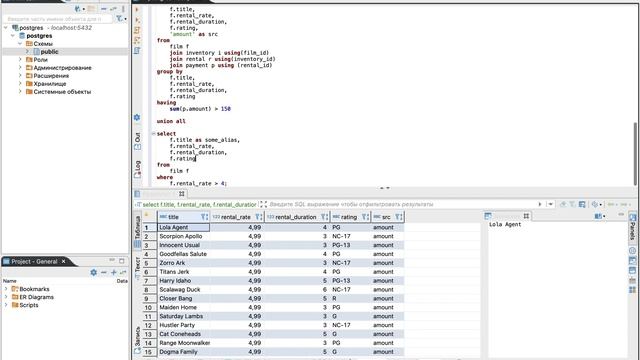
Task: Apply result filter with the arrow button
Action: click(540, 204)
